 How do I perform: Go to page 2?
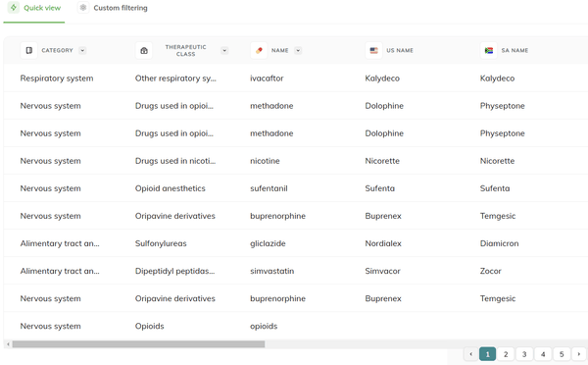click(506, 354)
